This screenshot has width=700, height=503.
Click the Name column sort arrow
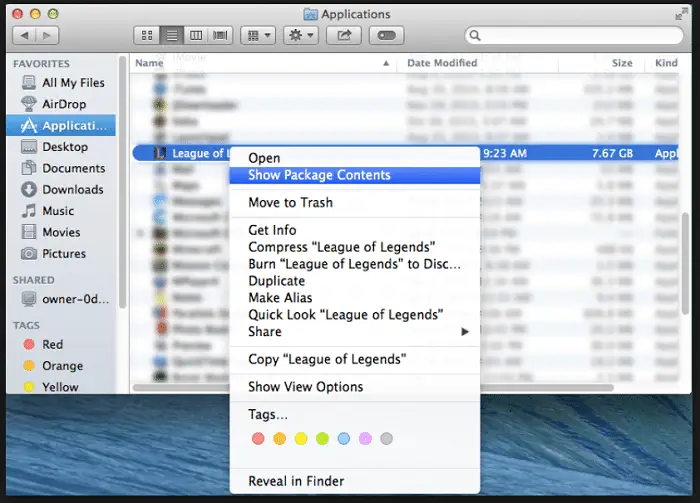click(386, 63)
